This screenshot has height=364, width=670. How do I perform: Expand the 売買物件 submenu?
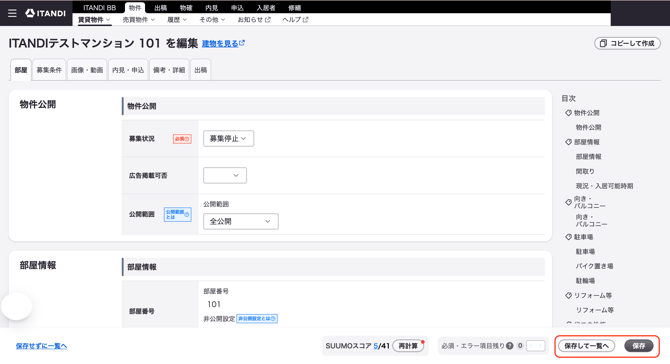point(138,20)
